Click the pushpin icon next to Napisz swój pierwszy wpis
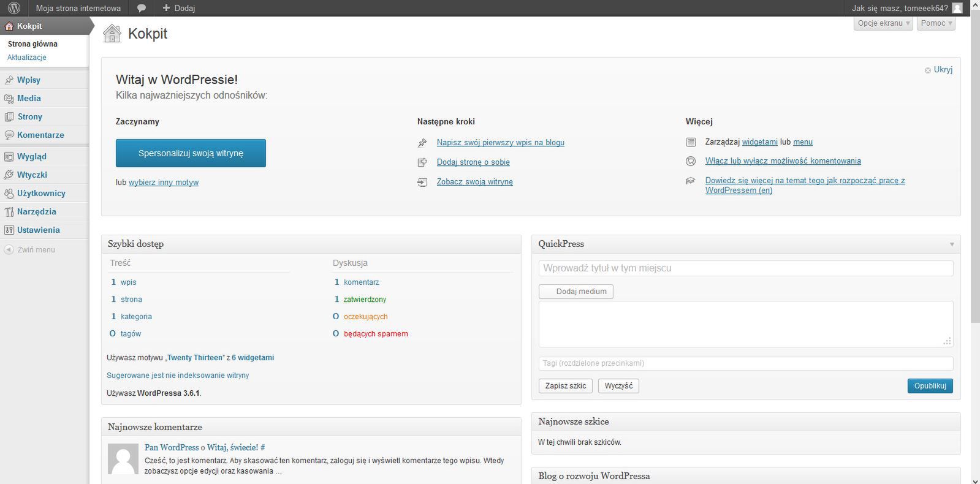Viewport: 980px width, 484px height. click(x=422, y=143)
